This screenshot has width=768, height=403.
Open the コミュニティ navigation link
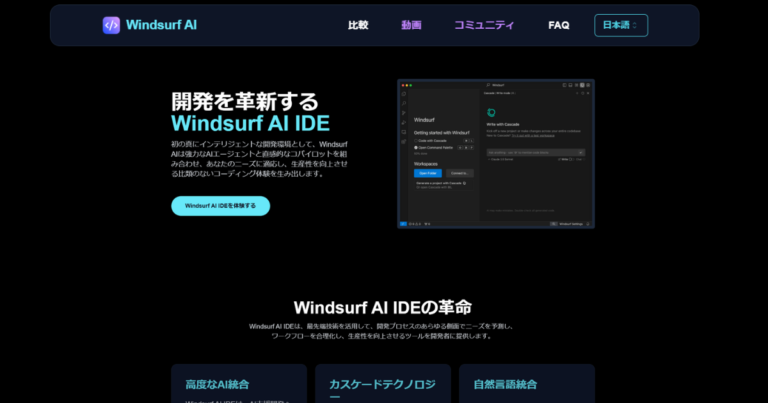(484, 25)
